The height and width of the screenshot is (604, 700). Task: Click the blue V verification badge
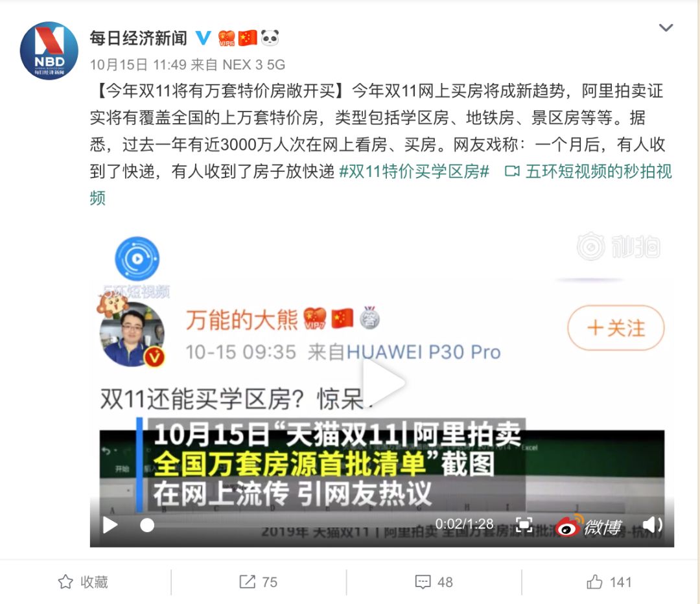204,38
